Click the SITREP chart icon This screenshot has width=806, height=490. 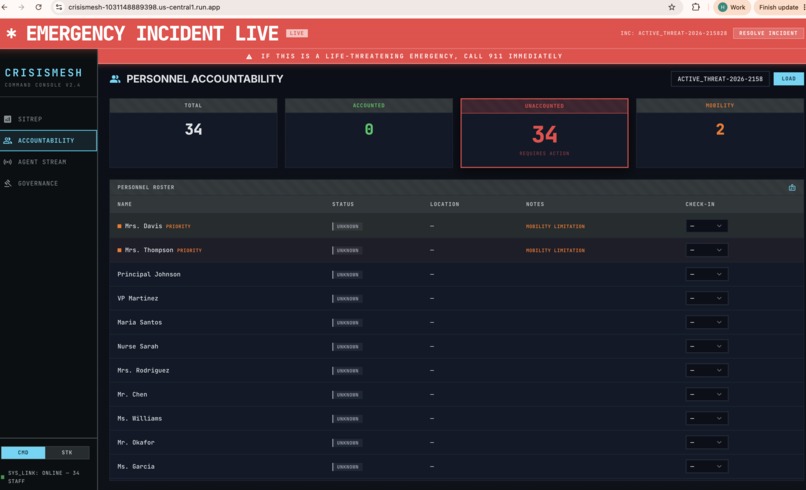[8, 119]
